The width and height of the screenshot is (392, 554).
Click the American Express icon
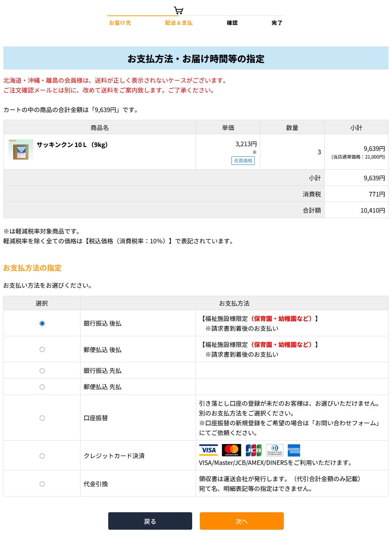coord(294,450)
